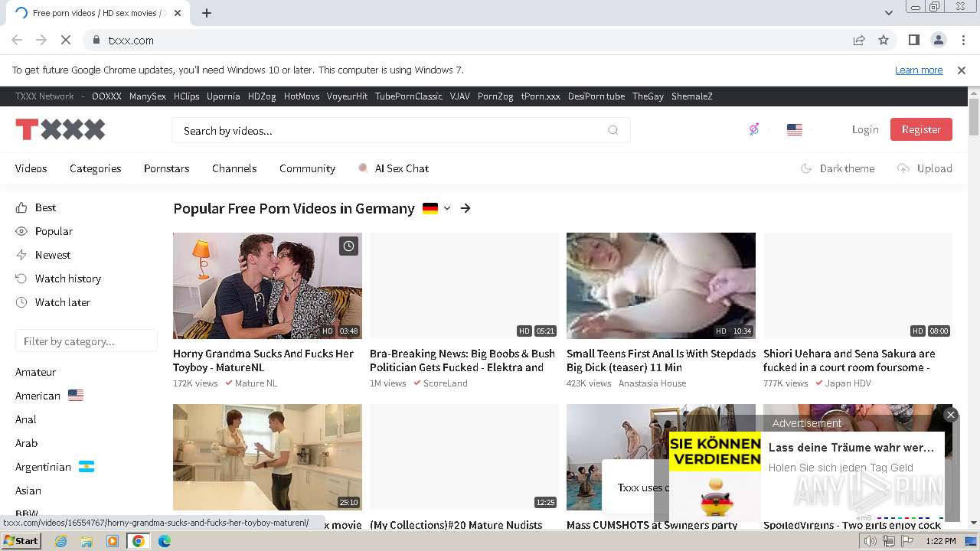Select the Asian category

point(28,491)
